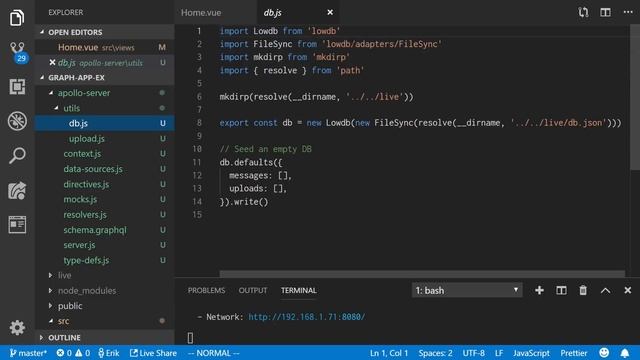The width and height of the screenshot is (640, 360).
Task: Open the Extensions view icon
Action: (17, 87)
